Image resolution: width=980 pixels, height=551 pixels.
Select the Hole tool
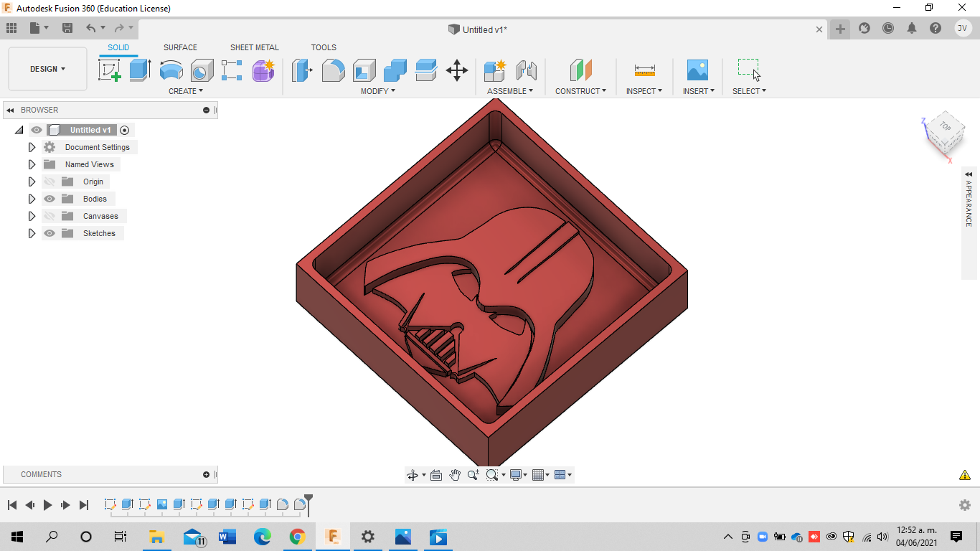pos(202,70)
